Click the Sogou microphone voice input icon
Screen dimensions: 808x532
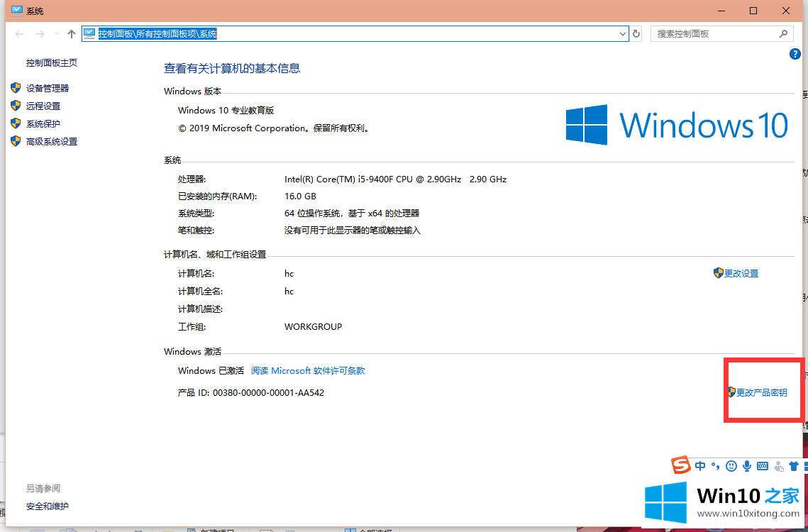point(747,466)
